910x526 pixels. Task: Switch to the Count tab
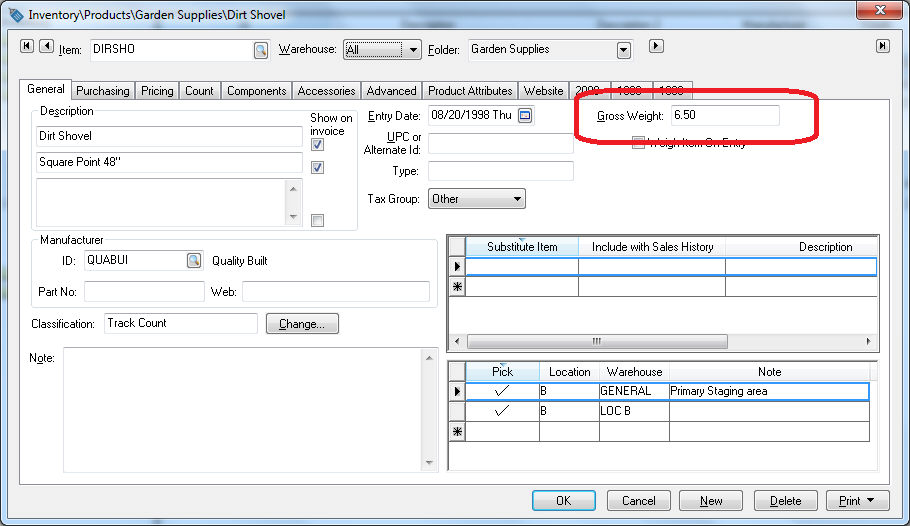coord(199,91)
